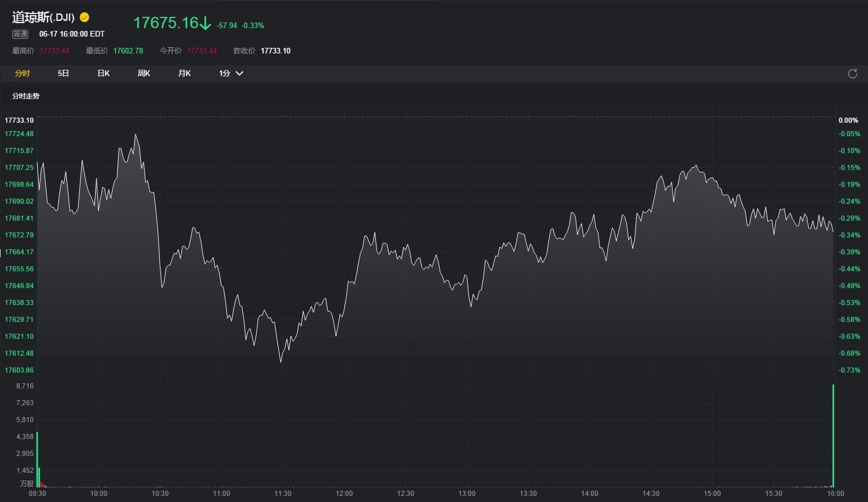Viewport: 868px width, 502px height.
Task: Click the 11:30 time axis label
Action: (x=283, y=494)
